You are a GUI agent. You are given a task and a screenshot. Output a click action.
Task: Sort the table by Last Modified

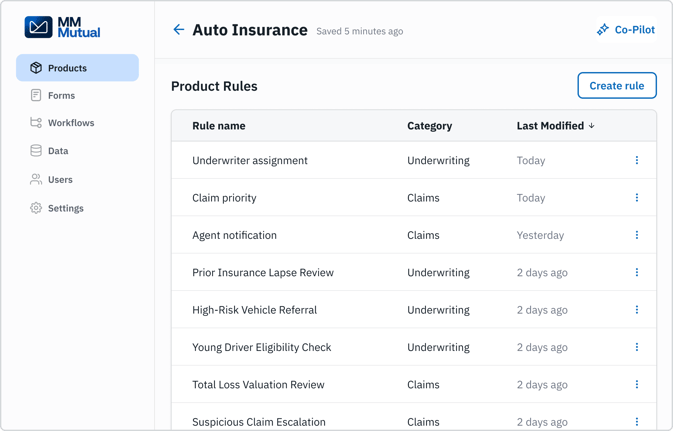555,126
